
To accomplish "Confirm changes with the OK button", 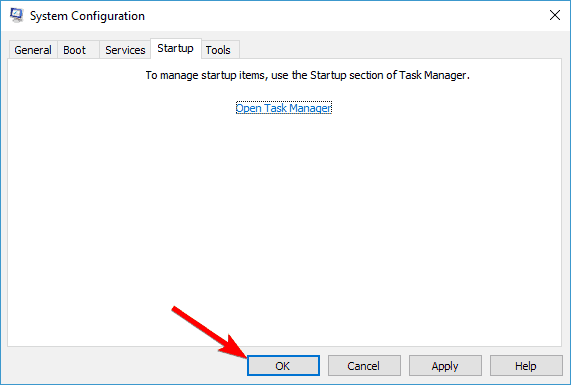I will [283, 366].
